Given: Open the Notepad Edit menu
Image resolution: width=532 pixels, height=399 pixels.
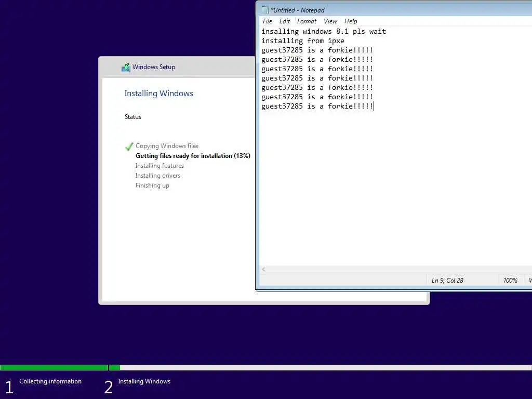Looking at the screenshot, I should (284, 21).
